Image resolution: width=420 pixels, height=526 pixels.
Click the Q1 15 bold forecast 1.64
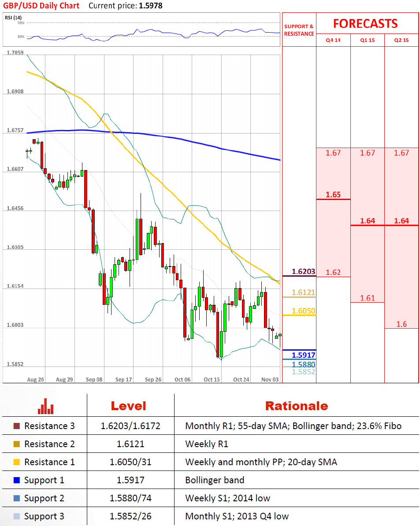coord(367,221)
